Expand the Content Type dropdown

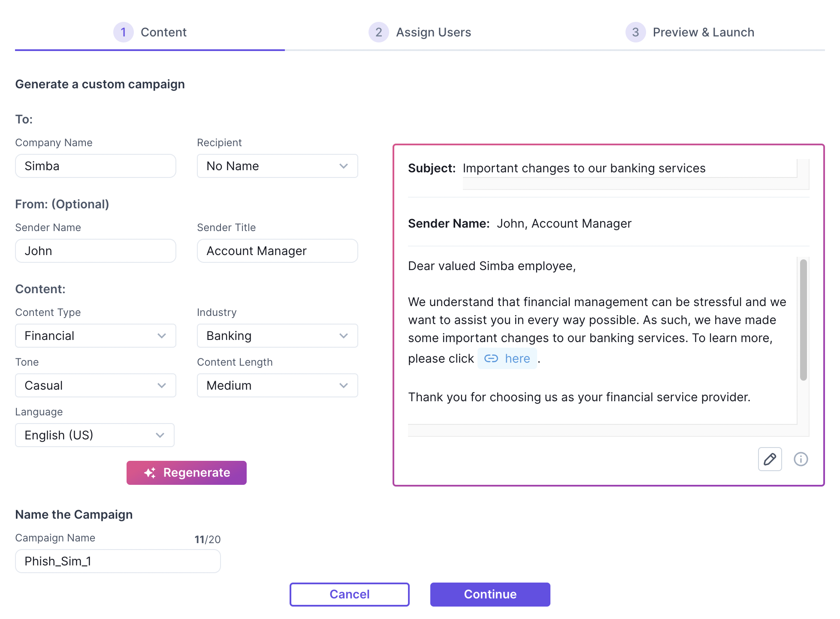(x=95, y=336)
